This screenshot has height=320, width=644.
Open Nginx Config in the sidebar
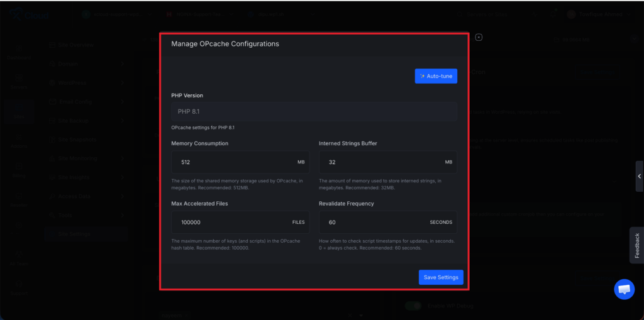(x=75, y=102)
